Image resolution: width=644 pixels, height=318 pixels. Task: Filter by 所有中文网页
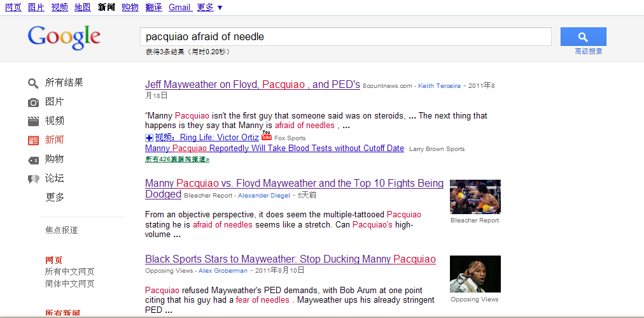(x=70, y=271)
